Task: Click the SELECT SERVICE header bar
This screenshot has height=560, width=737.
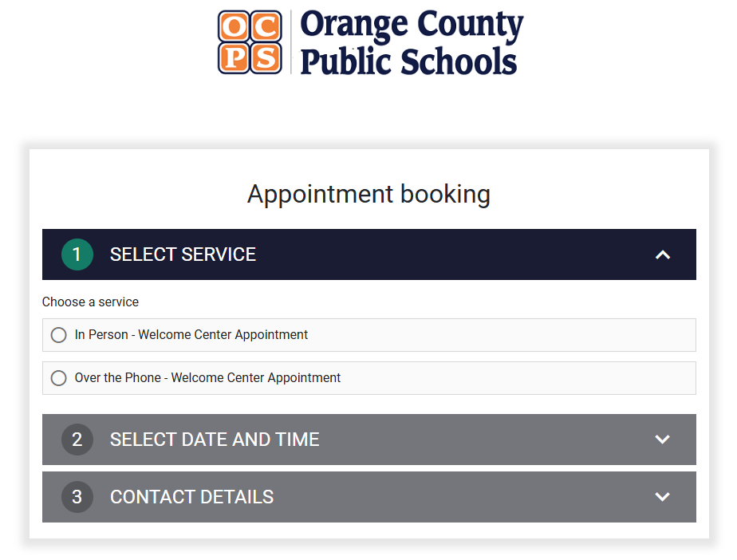Action: click(368, 254)
